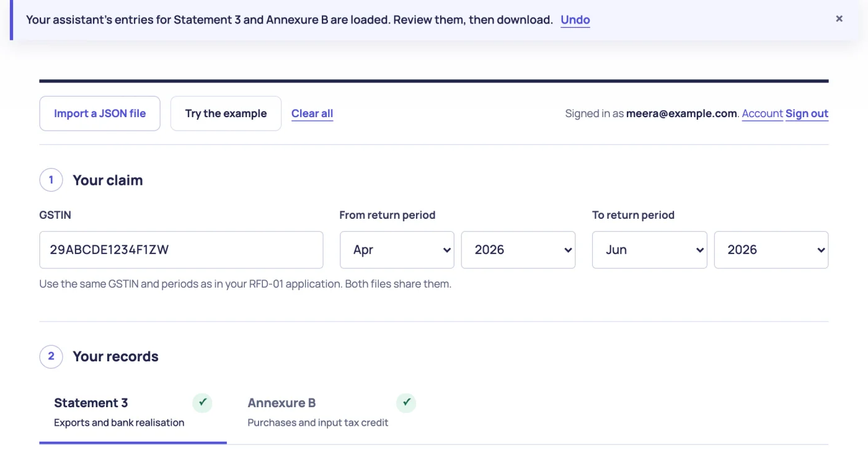Open the To return period year dropdown

[x=771, y=250]
